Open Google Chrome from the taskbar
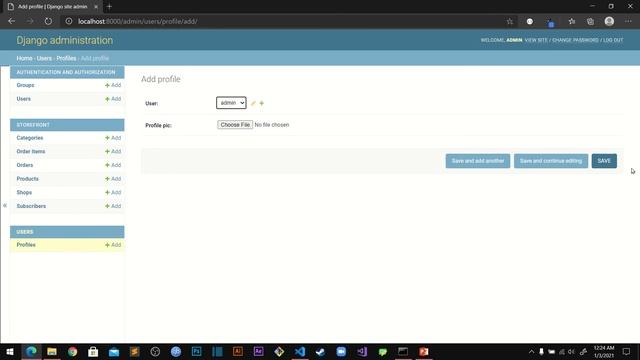Viewport: 640px width, 360px height. 73,351
